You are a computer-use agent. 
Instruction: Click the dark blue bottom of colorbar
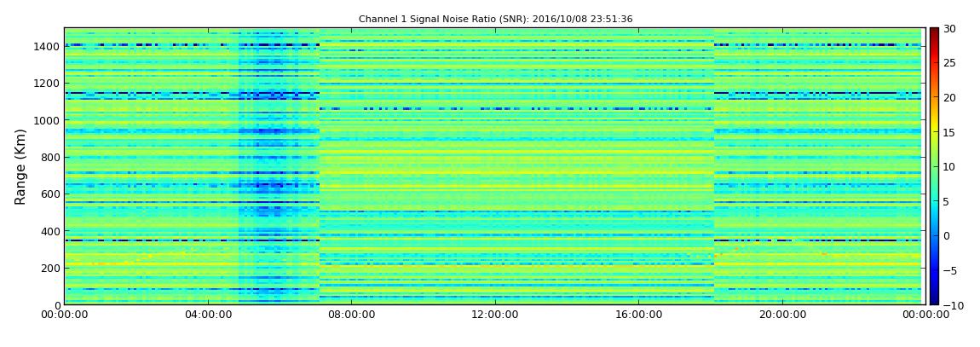point(934,299)
